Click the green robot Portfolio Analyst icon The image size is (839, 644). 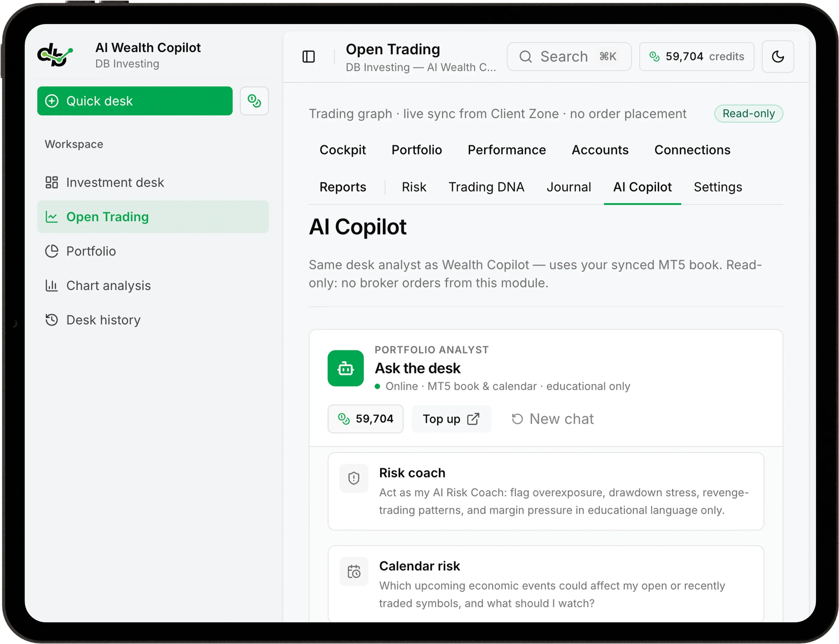pyautogui.click(x=345, y=368)
